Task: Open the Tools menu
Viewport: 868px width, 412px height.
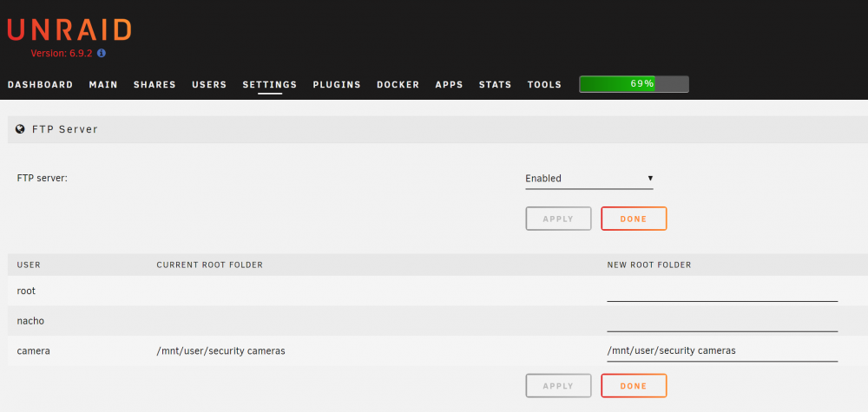Action: [544, 85]
